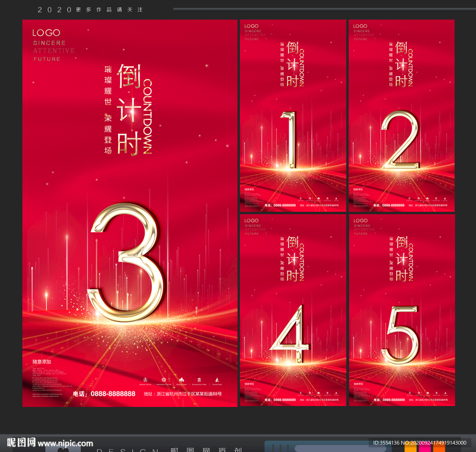Click the word 'FUTURE' in the large poster
The image size is (476, 452).
[47, 59]
